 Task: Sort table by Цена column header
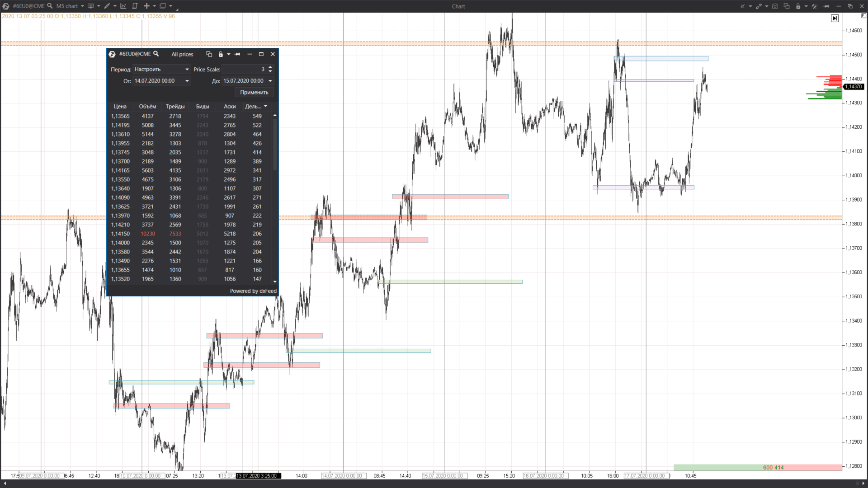tap(120, 107)
